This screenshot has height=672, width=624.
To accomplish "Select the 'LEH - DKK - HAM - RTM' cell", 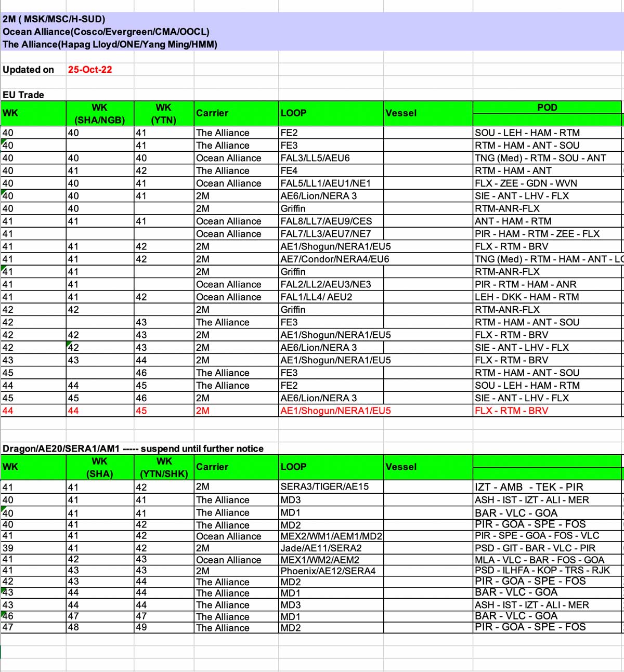I will 527,297.
